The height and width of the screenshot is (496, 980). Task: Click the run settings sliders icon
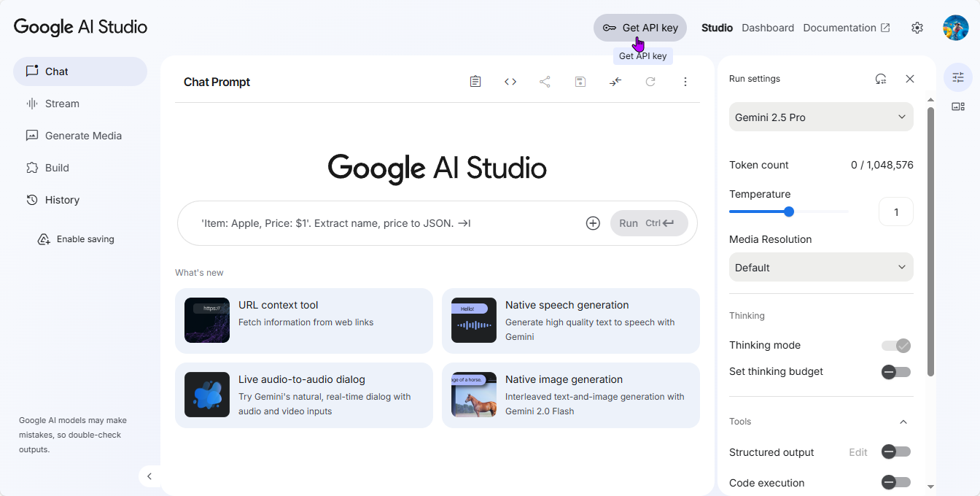point(958,77)
